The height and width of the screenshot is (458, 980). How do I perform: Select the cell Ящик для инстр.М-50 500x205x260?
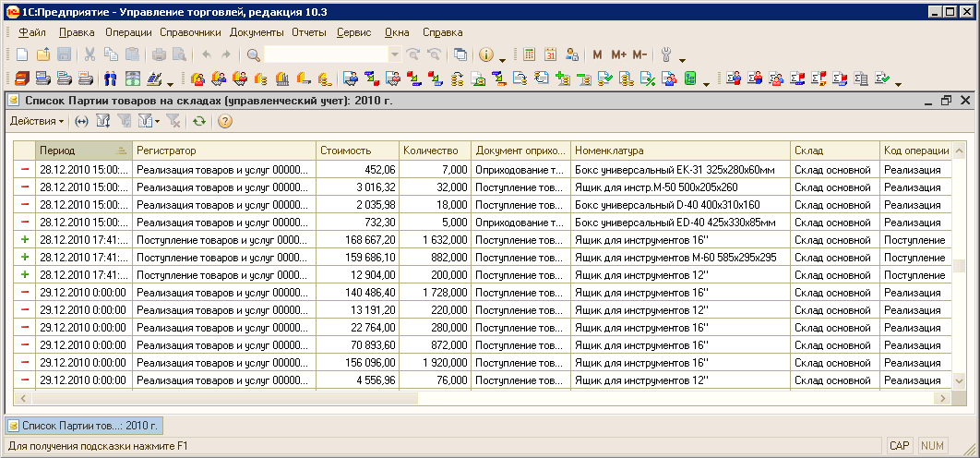tap(680, 187)
